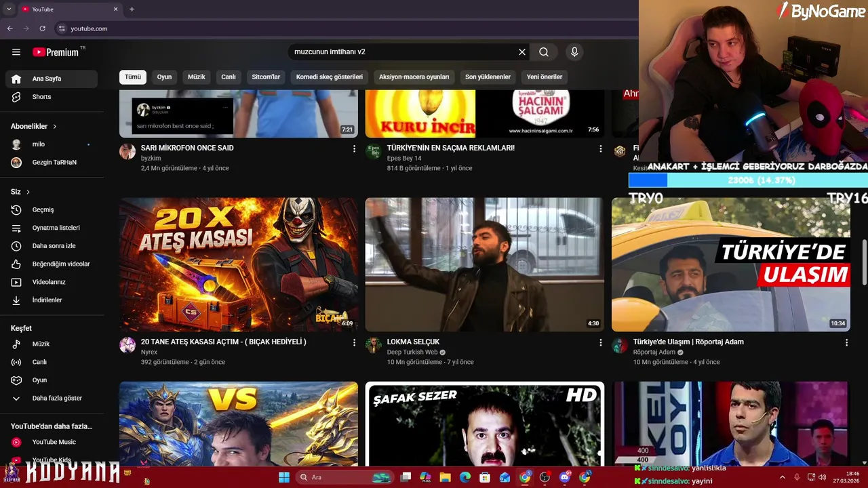The image size is (868, 488).
Task: Select the Müzik filter chip
Action: pos(197,77)
